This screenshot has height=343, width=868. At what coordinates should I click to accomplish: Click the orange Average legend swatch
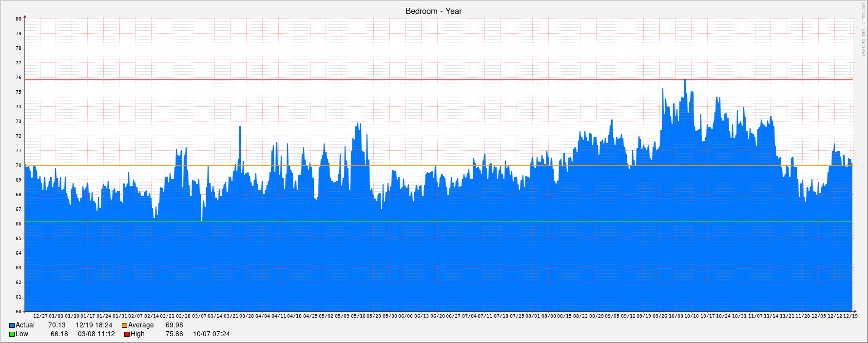[x=125, y=325]
